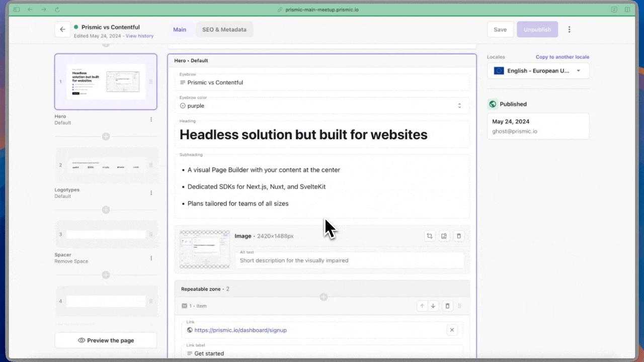Move repeatable item 1 down
This screenshot has height=362, width=644.
tap(433, 306)
